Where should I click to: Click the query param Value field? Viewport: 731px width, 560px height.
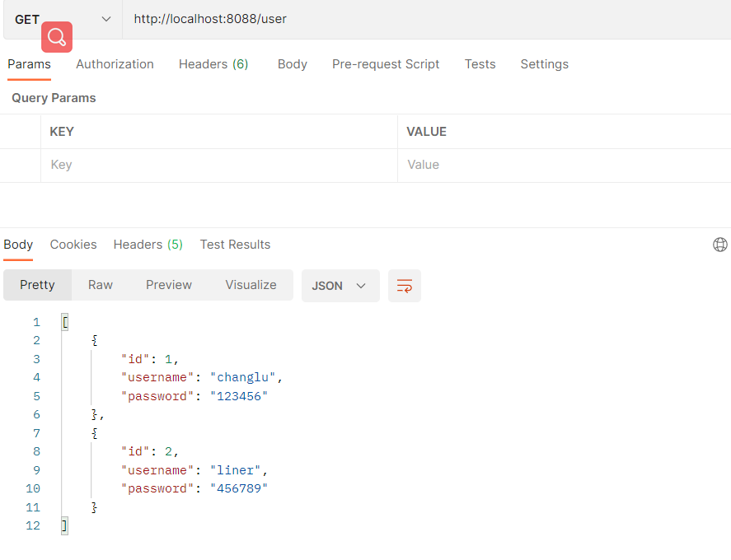[564, 165]
